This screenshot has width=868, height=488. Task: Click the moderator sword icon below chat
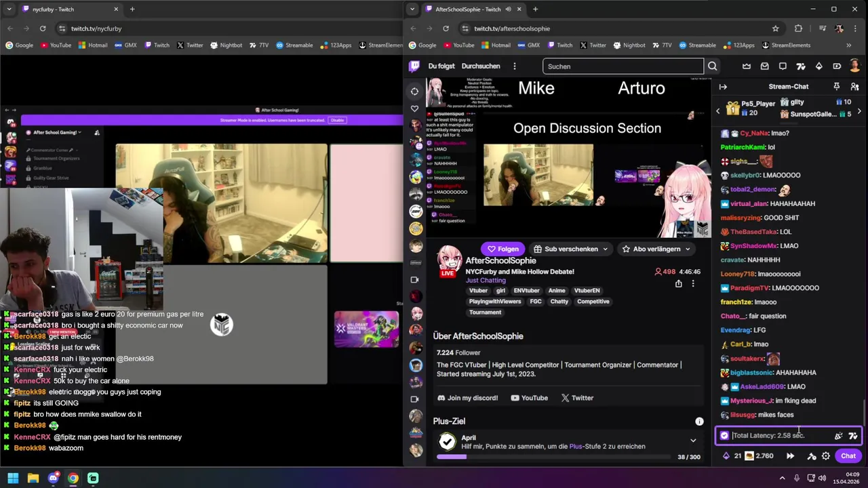tap(811, 456)
